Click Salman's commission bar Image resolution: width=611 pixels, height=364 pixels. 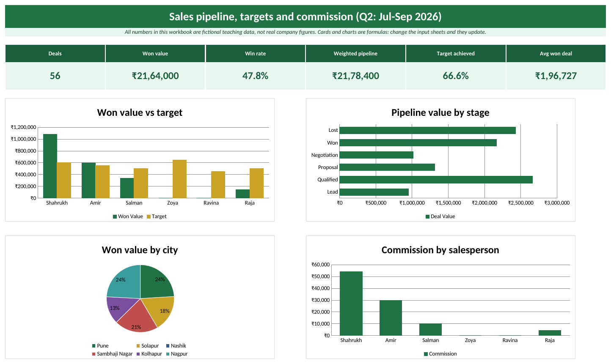point(430,330)
